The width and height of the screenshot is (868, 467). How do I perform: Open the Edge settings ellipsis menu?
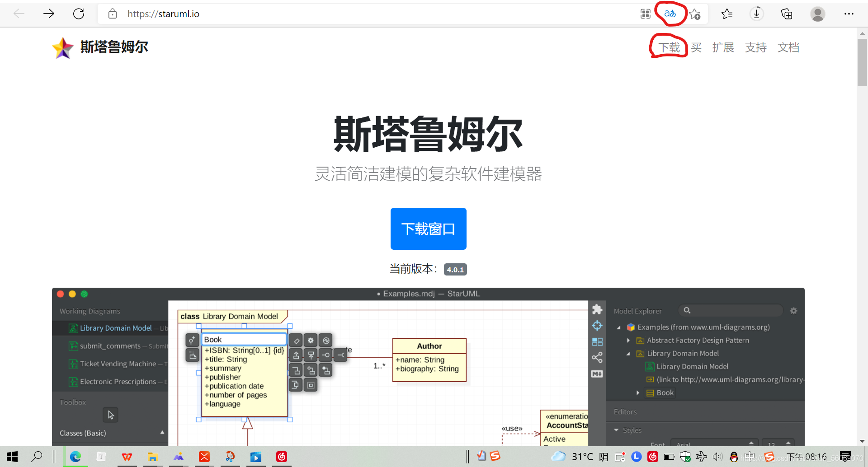[849, 14]
